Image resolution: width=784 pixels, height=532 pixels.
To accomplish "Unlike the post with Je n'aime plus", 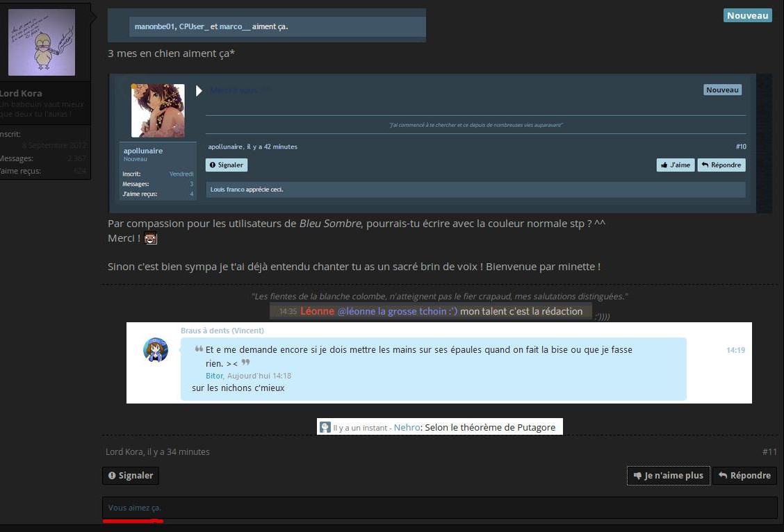I will [x=668, y=476].
